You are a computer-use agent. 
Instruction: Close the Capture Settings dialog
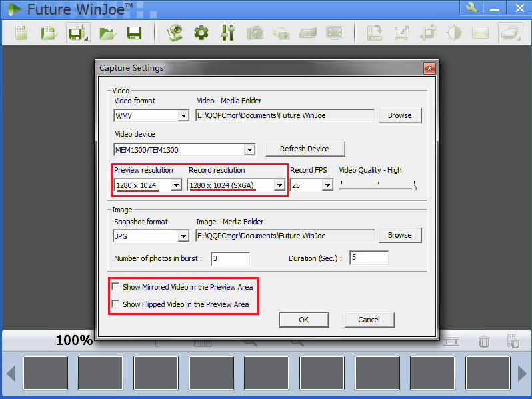tap(429, 68)
